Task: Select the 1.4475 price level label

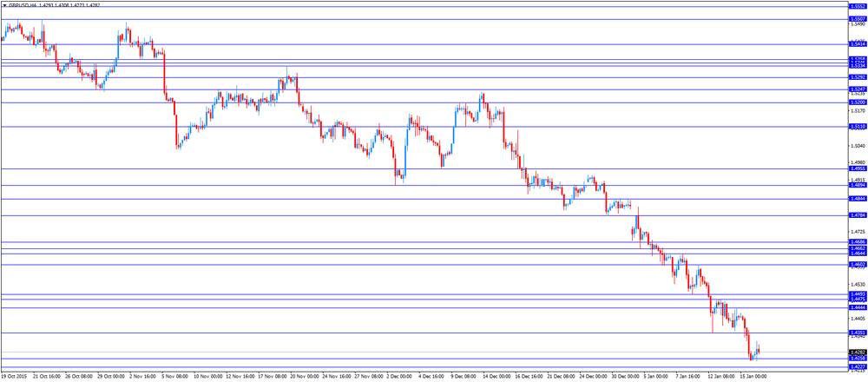Action: 857,299
